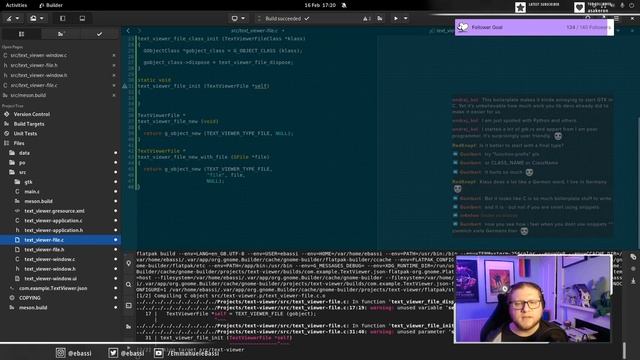Image resolution: width=640 pixels, height=360 pixels.
Task: Open page src/text_viewer-file.h
Action: click(34, 65)
